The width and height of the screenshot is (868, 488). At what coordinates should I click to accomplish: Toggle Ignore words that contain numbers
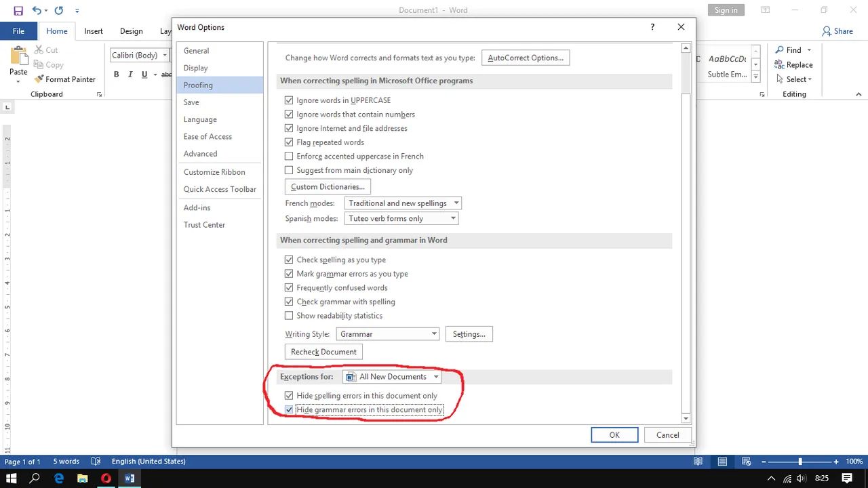point(289,115)
